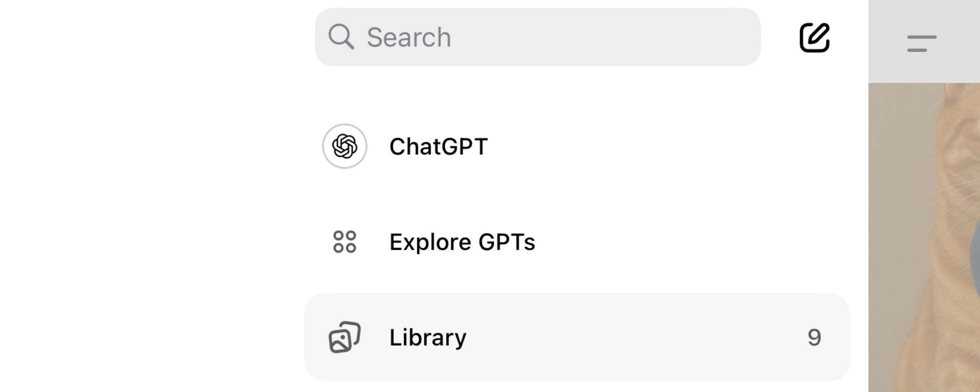Open Explore GPTs from sidebar
This screenshot has height=392, width=980.
point(462,242)
